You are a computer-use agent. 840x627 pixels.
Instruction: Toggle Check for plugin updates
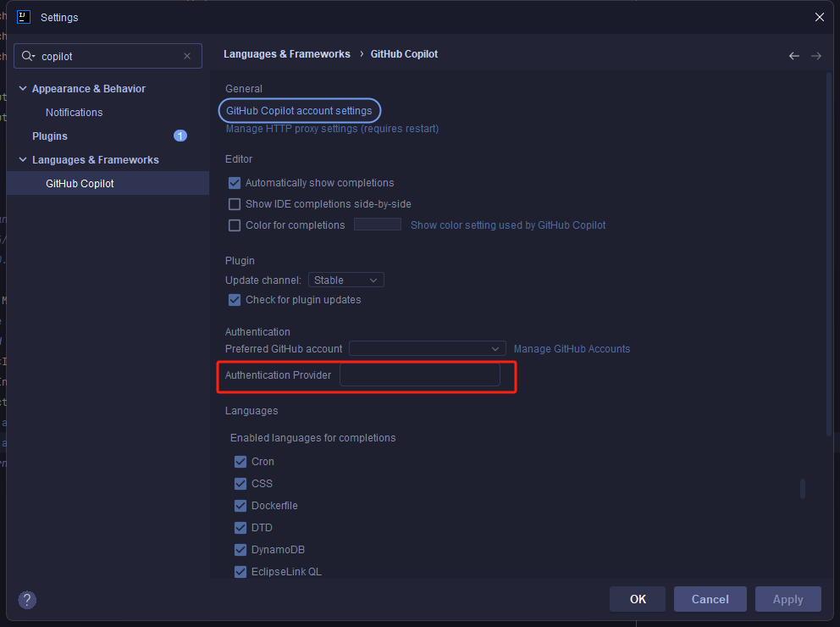234,300
